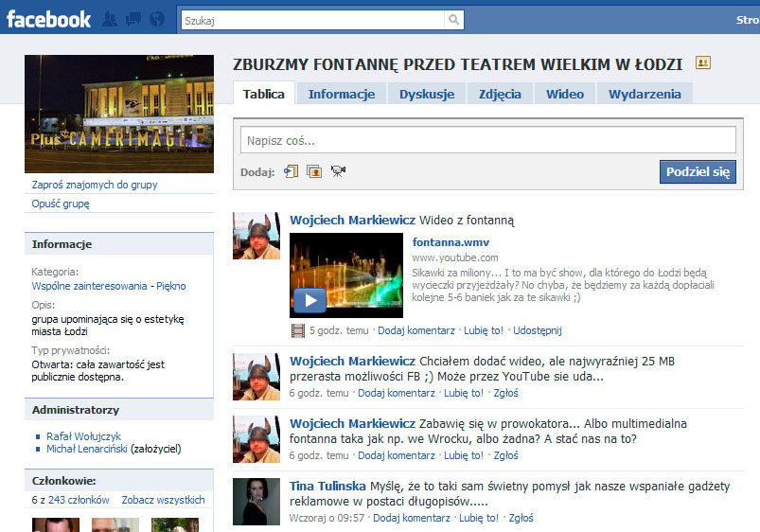Click Lubię to! on Tina Tulinska post

479,518
